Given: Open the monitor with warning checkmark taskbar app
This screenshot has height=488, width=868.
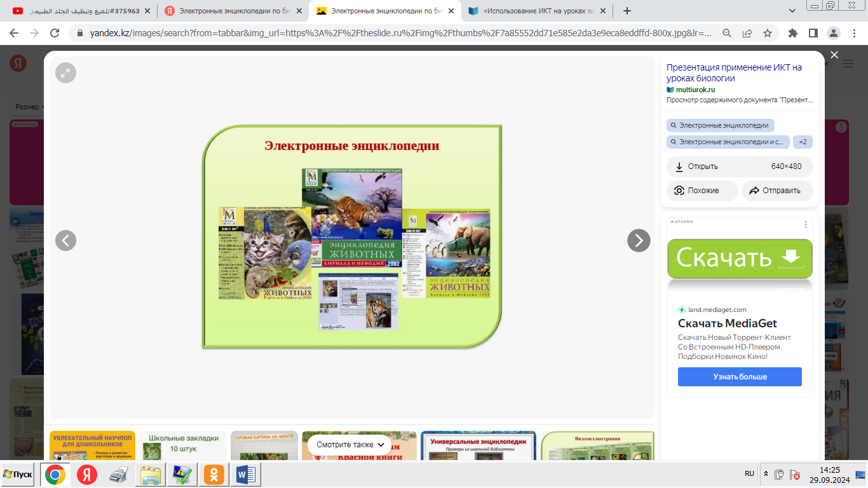Looking at the screenshot, I should coord(183,475).
